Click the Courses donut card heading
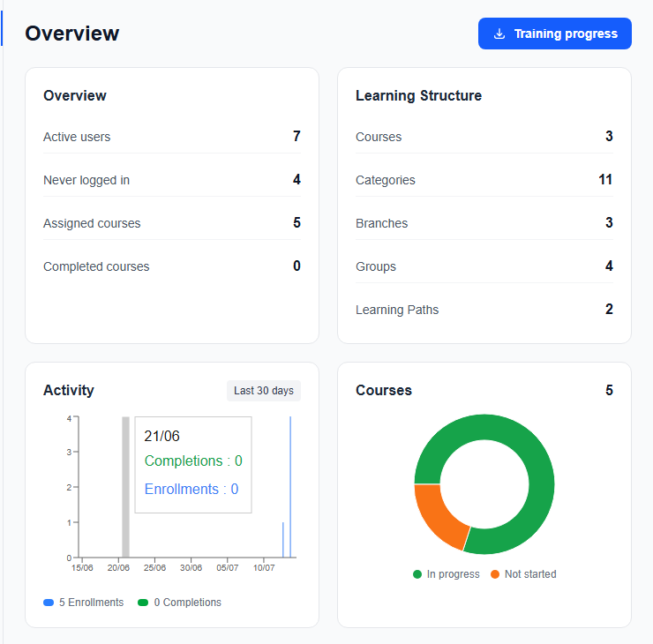 click(384, 391)
